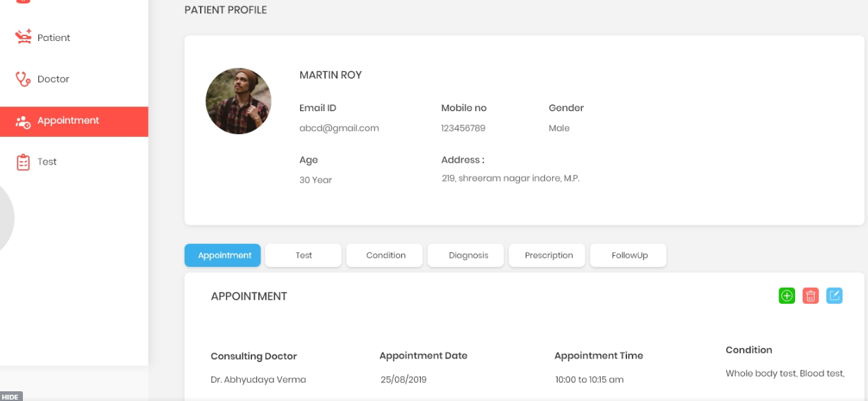Open the Condition tab
Viewport: 868px width, 401px height.
pyautogui.click(x=384, y=255)
